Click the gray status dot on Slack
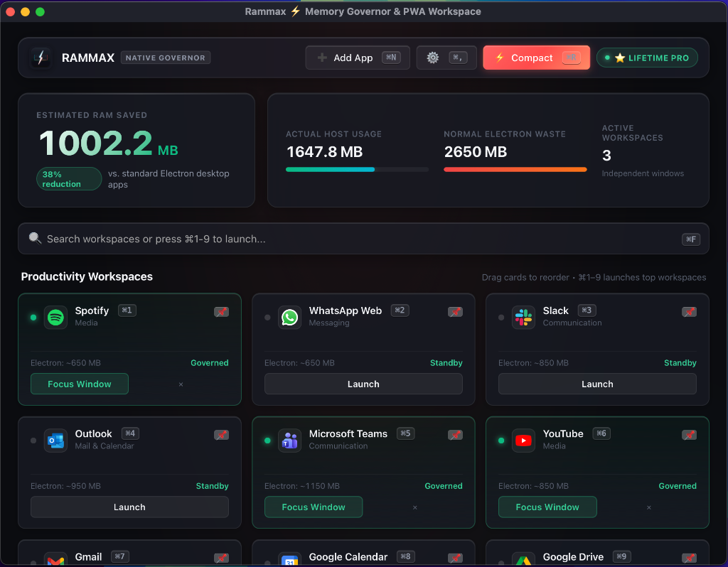 coord(501,318)
